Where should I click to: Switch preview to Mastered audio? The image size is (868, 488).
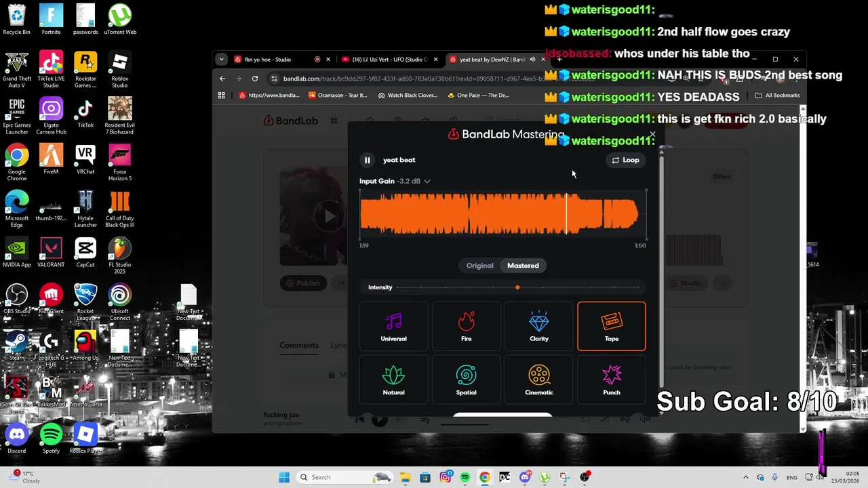(523, 266)
